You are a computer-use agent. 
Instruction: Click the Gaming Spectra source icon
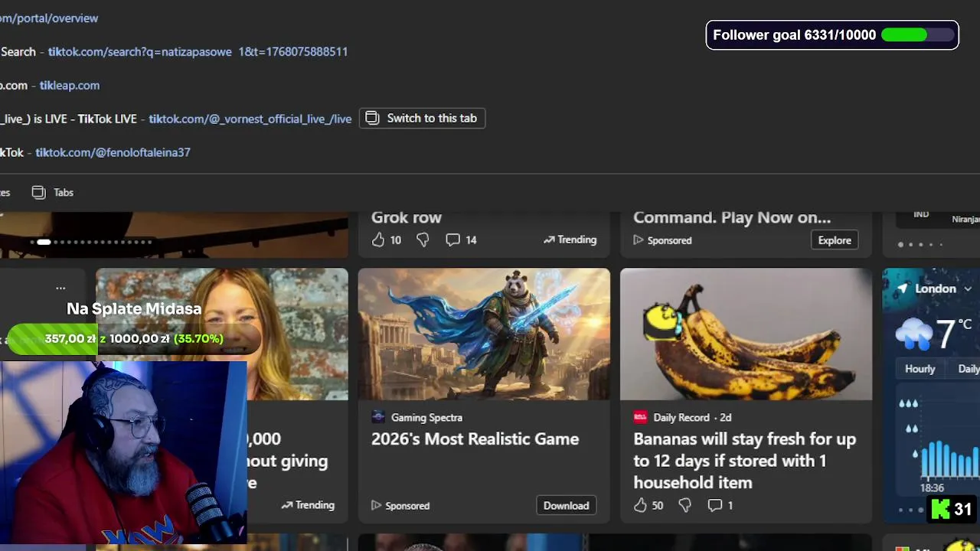coord(378,417)
